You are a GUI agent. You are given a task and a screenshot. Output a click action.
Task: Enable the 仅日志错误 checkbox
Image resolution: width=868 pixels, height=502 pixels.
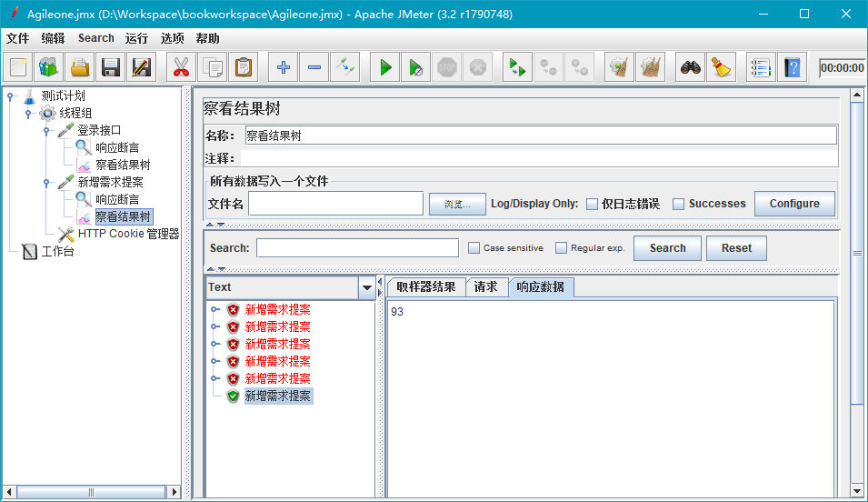[592, 204]
